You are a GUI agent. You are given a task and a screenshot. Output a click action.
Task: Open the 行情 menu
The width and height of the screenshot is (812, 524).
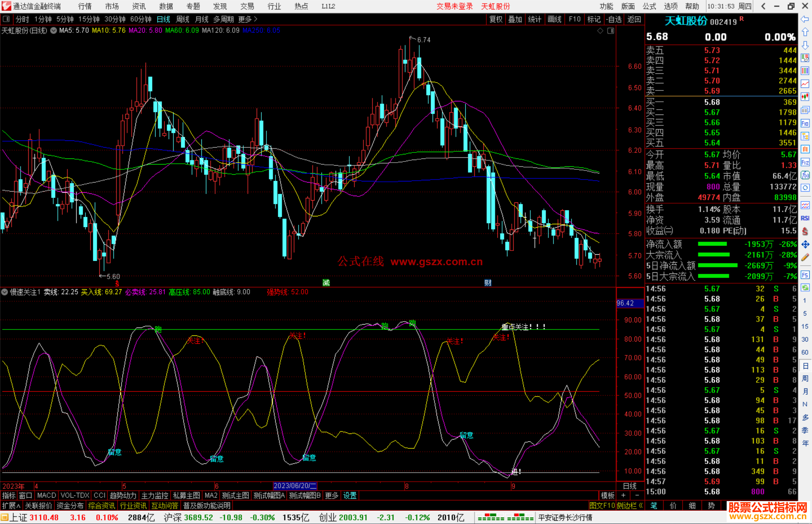pos(85,6)
